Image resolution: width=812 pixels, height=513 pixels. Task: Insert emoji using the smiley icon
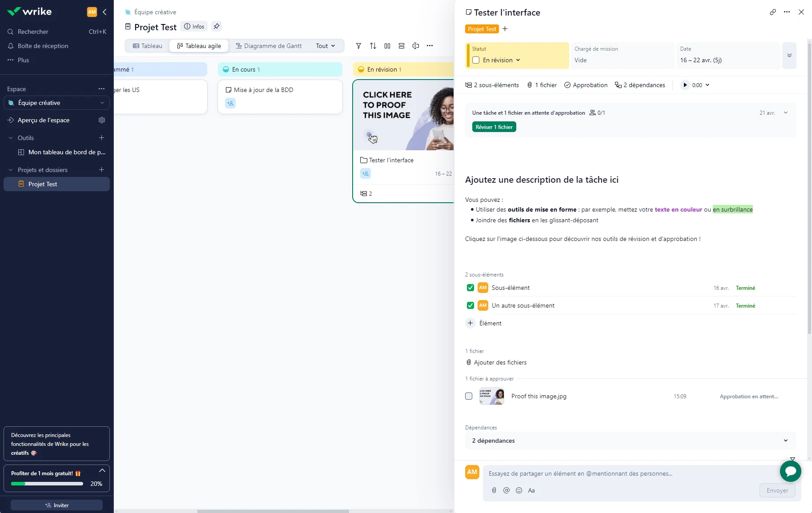(519, 490)
